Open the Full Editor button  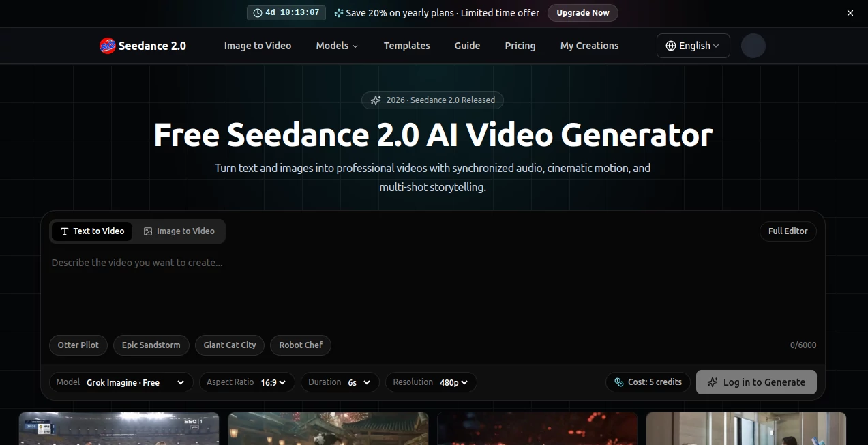[x=788, y=231]
